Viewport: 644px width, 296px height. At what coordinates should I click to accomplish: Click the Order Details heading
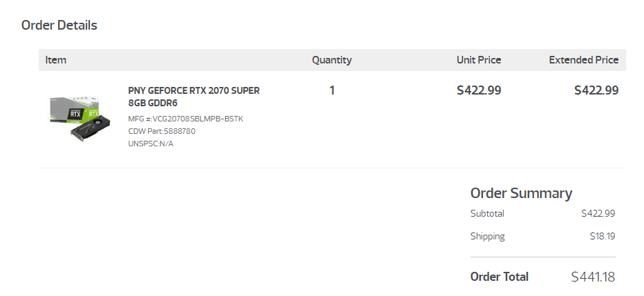pos(59,26)
